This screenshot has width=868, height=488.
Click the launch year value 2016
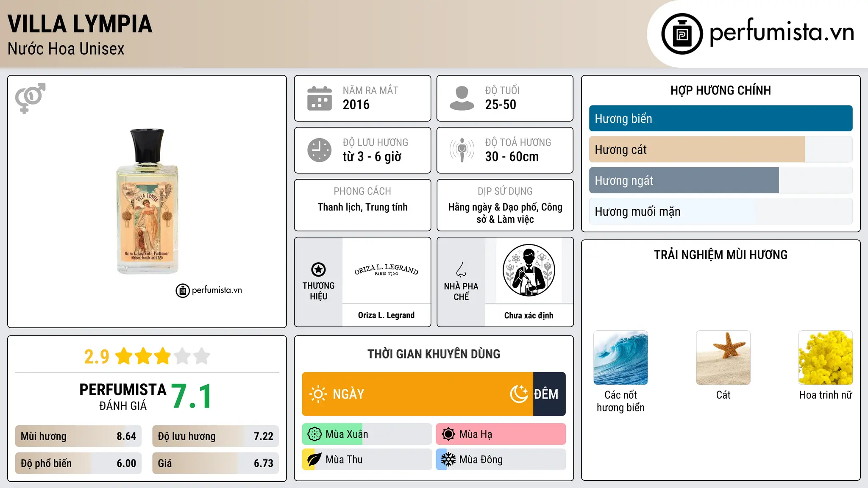pyautogui.click(x=356, y=105)
